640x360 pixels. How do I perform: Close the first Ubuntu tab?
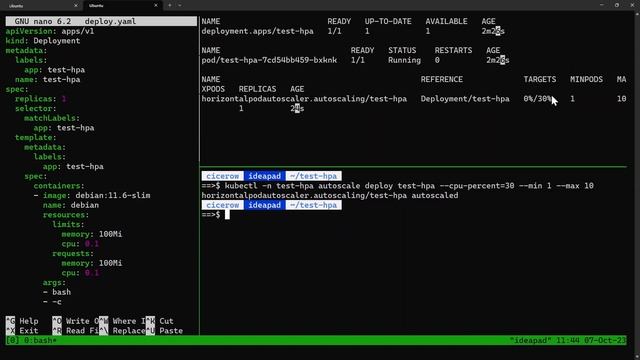(76, 6)
